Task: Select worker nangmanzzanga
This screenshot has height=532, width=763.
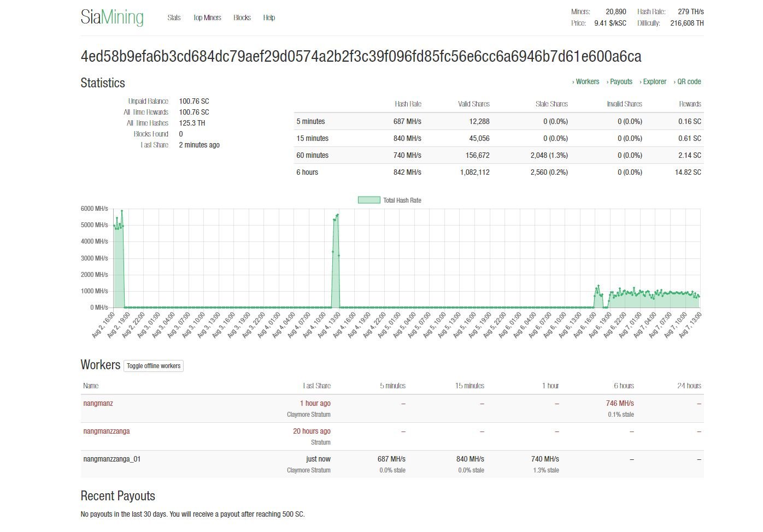Action: click(106, 431)
